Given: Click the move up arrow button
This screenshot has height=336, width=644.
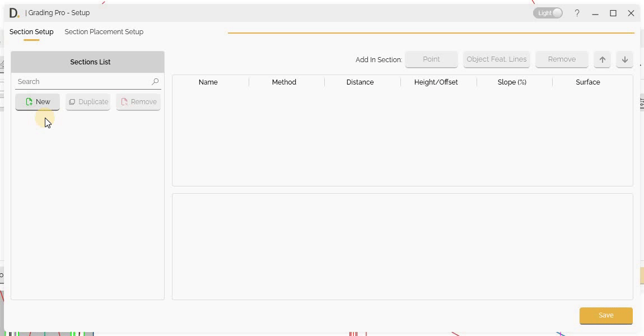Looking at the screenshot, I should pos(602,59).
